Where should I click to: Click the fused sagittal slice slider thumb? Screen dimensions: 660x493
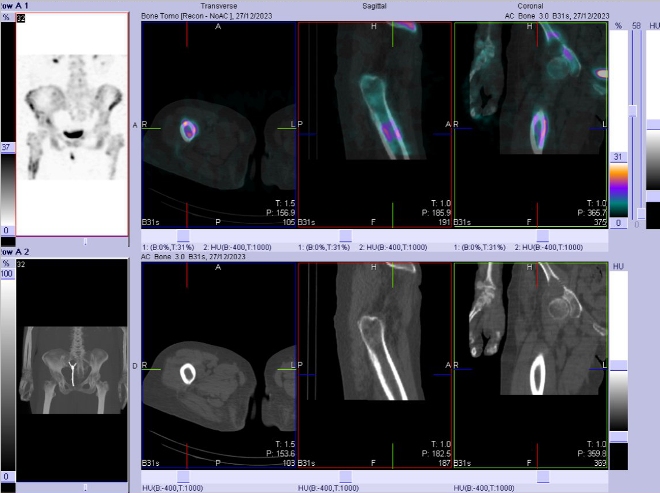click(345, 236)
